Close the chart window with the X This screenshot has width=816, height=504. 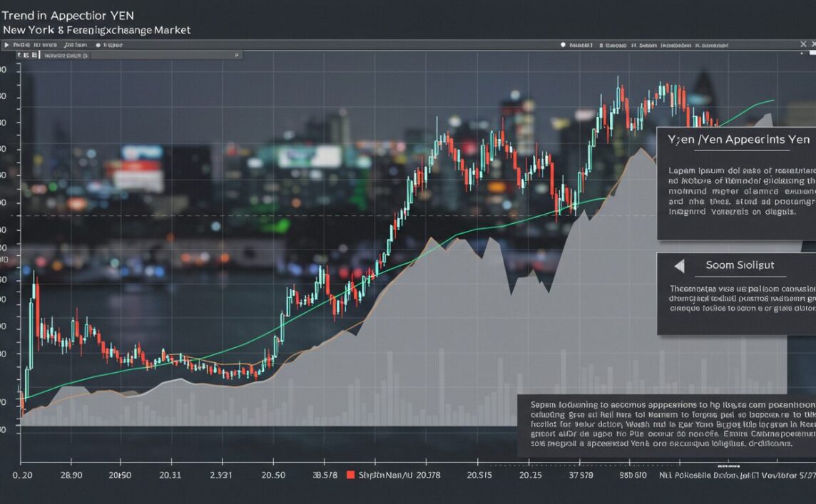803,45
